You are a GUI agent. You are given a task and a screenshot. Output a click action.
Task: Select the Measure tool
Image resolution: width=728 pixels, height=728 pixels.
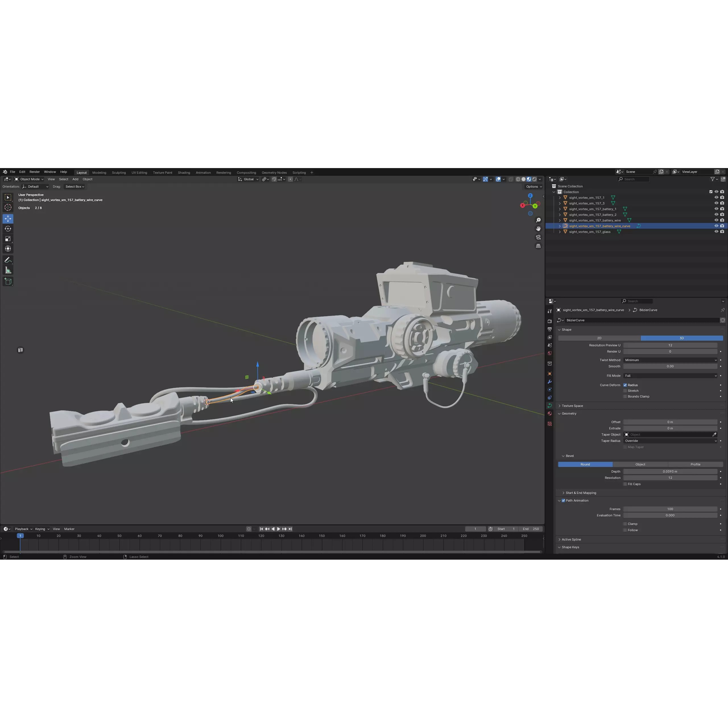(8, 270)
